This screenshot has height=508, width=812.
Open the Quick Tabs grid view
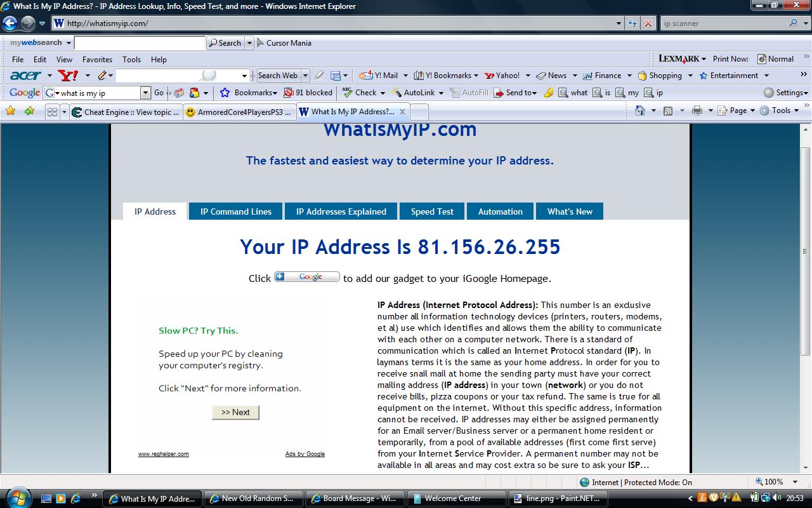tap(52, 112)
